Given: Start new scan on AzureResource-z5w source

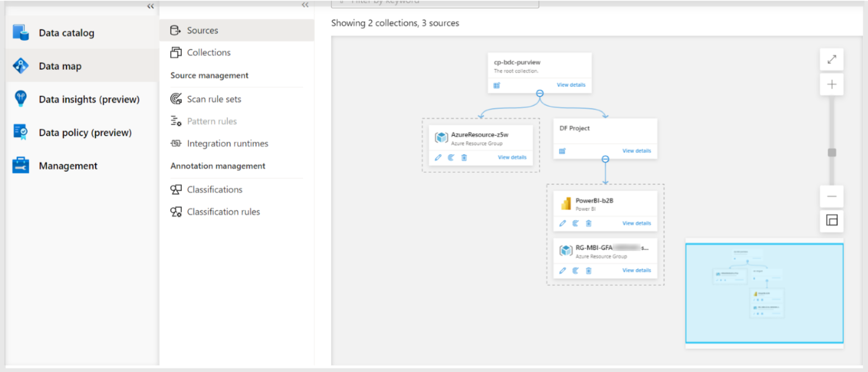Looking at the screenshot, I should click(451, 158).
